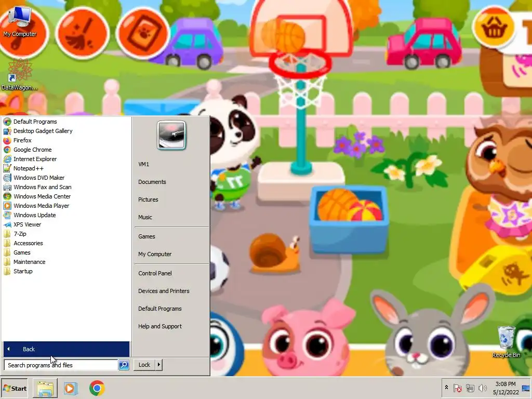Image resolution: width=532 pixels, height=399 pixels.
Task: Expand the Games folder in programs list
Action: click(22, 252)
